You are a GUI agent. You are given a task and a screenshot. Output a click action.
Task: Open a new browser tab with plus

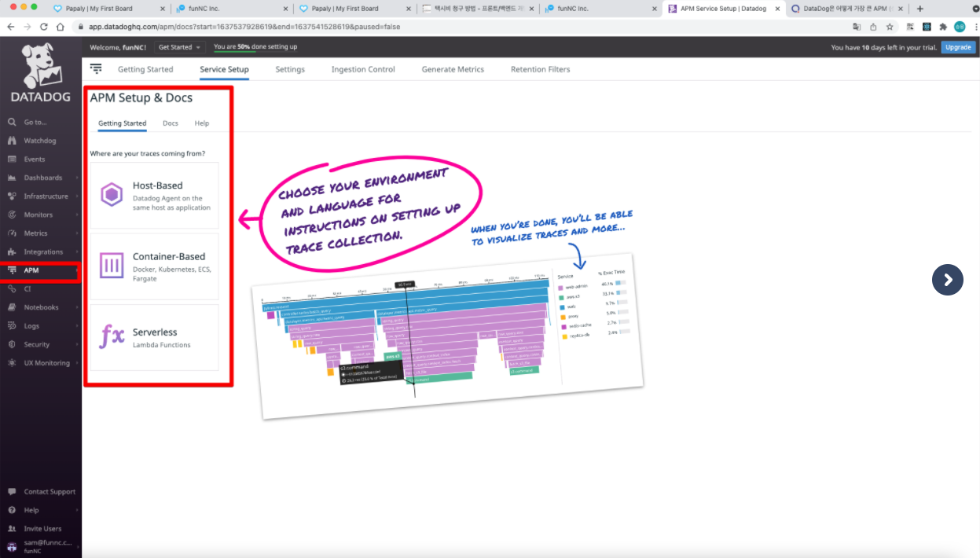click(x=920, y=9)
